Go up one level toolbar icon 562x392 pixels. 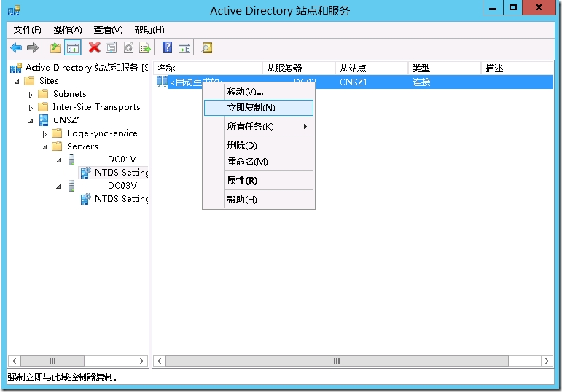point(55,47)
